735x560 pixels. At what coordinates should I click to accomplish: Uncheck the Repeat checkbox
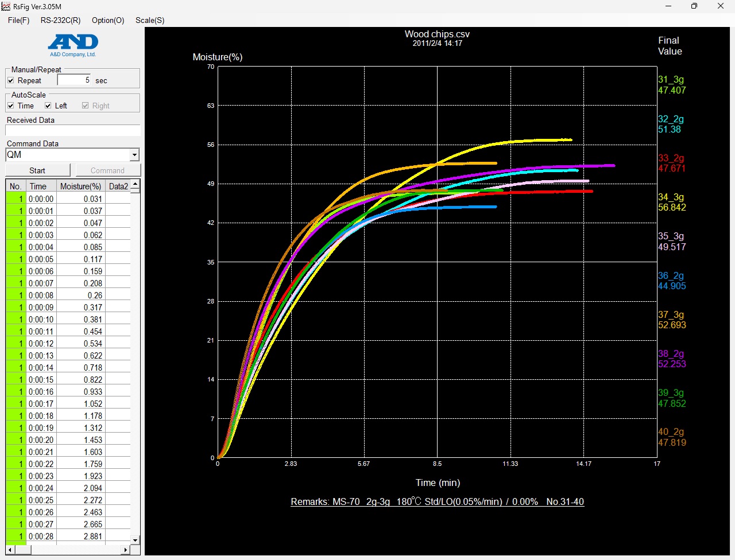point(11,81)
